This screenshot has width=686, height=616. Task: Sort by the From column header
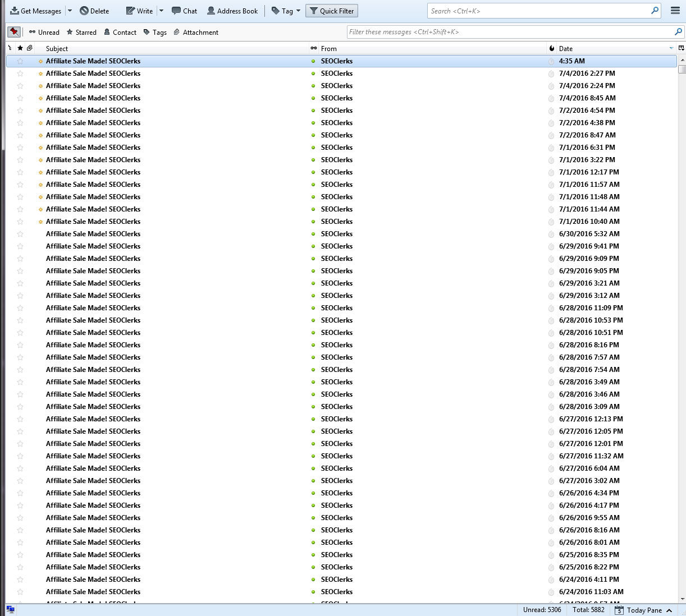click(432, 48)
